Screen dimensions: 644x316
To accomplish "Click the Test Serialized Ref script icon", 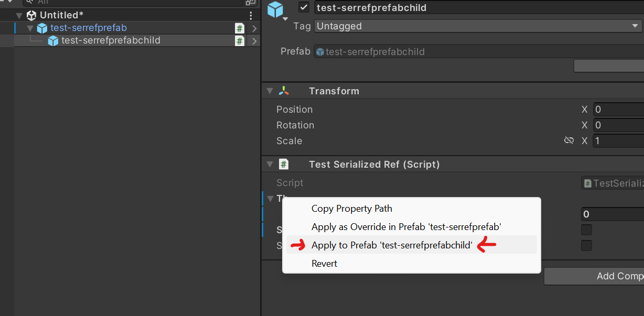I will pos(284,164).
